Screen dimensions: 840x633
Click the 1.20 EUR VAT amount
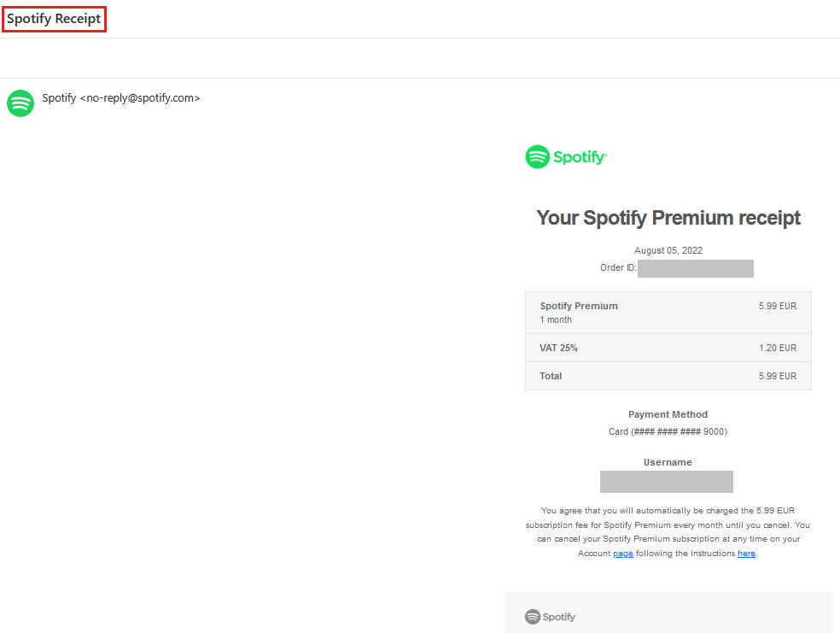click(777, 348)
